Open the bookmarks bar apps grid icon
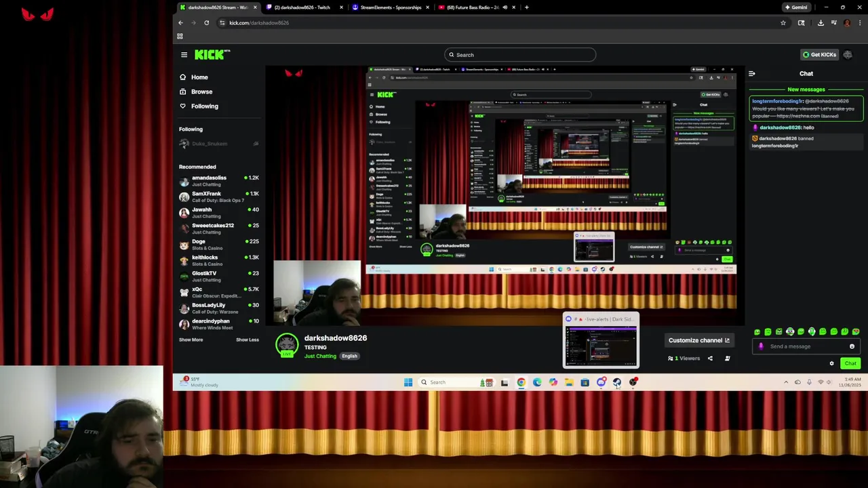The width and height of the screenshot is (868, 488). (x=180, y=36)
